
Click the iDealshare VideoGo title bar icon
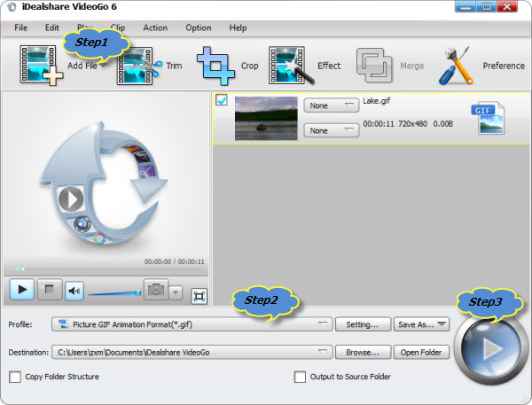click(x=12, y=7)
